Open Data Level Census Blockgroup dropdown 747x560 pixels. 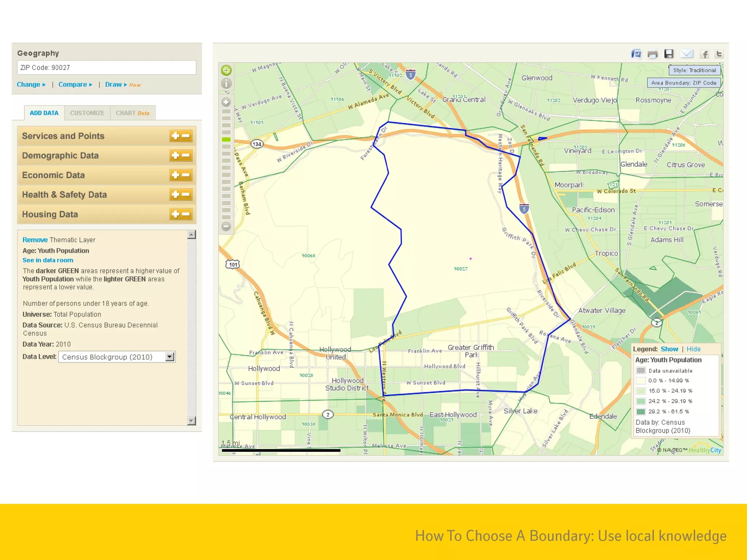pos(170,357)
